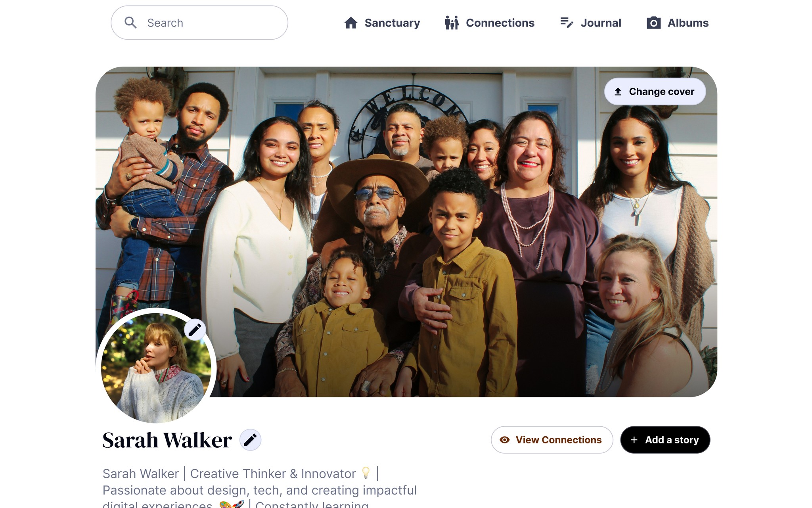The image size is (812, 508).
Task: Edit profile picture with pencil icon
Action: [195, 330]
